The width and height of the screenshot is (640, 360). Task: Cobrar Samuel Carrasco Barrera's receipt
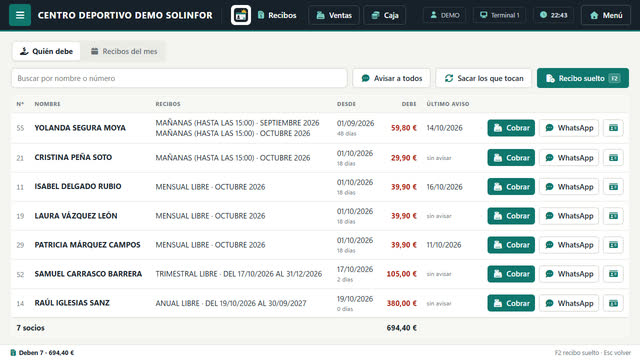[x=511, y=274]
